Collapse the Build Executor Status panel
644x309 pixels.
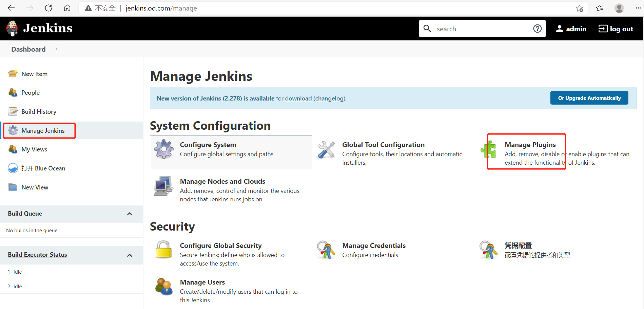(130, 255)
